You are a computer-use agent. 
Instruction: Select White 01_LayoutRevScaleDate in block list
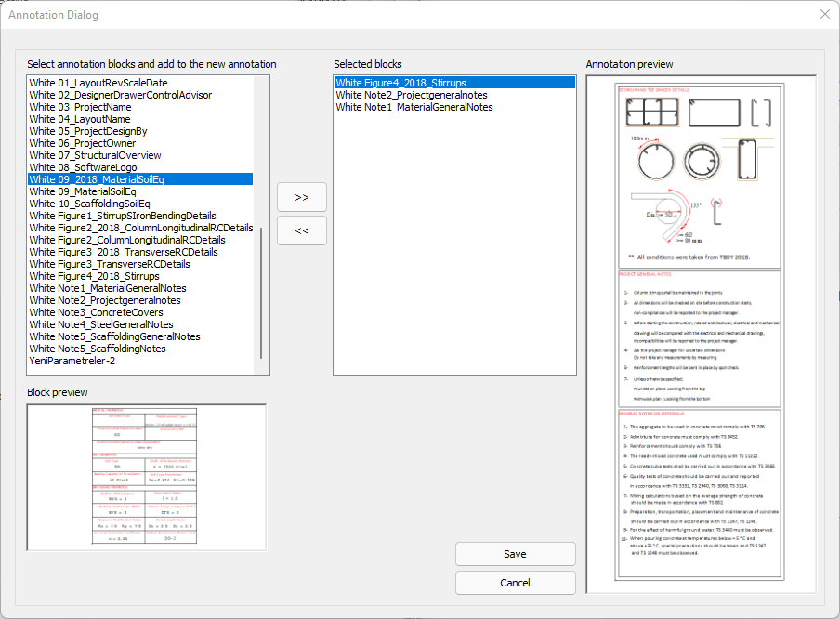[98, 83]
